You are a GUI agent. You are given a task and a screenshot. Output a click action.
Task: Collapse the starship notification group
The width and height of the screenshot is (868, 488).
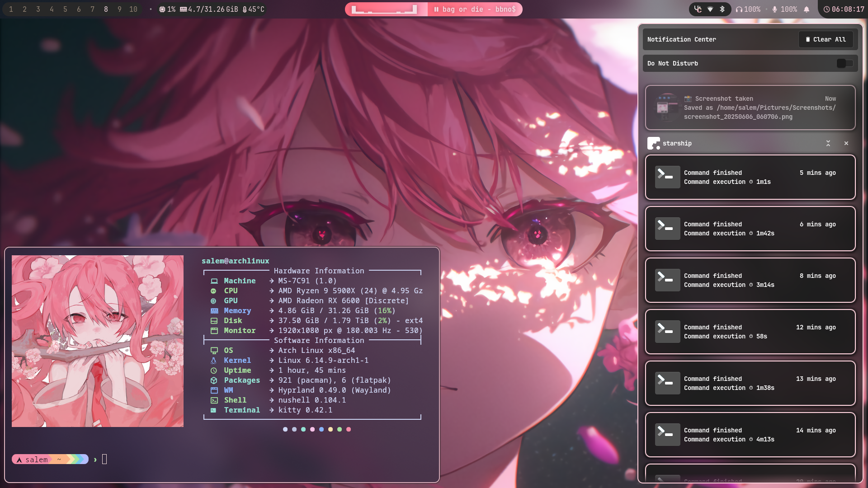[828, 143]
